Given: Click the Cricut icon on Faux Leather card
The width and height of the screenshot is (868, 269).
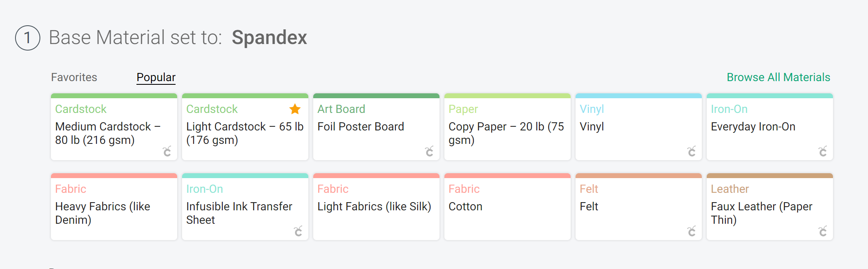Looking at the screenshot, I should [x=823, y=232].
